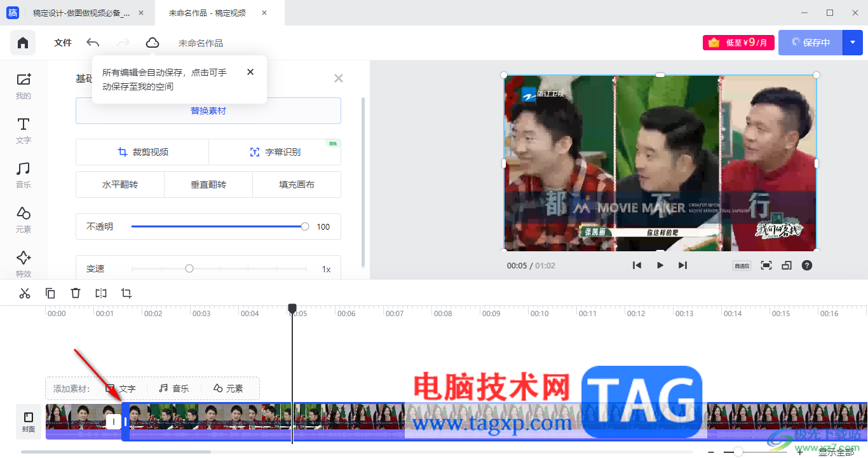Click the 变速 speed slider handle

[x=189, y=268]
